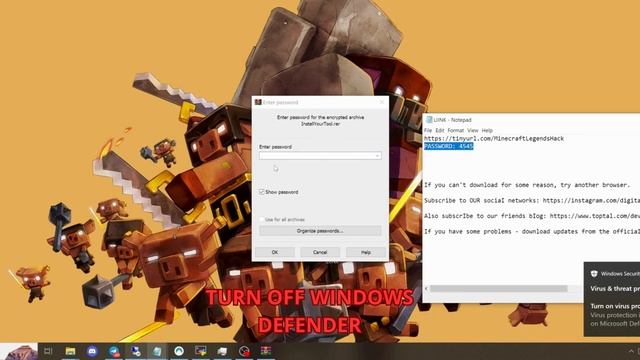Open the WinRAR icon on the taskbar

(266, 351)
